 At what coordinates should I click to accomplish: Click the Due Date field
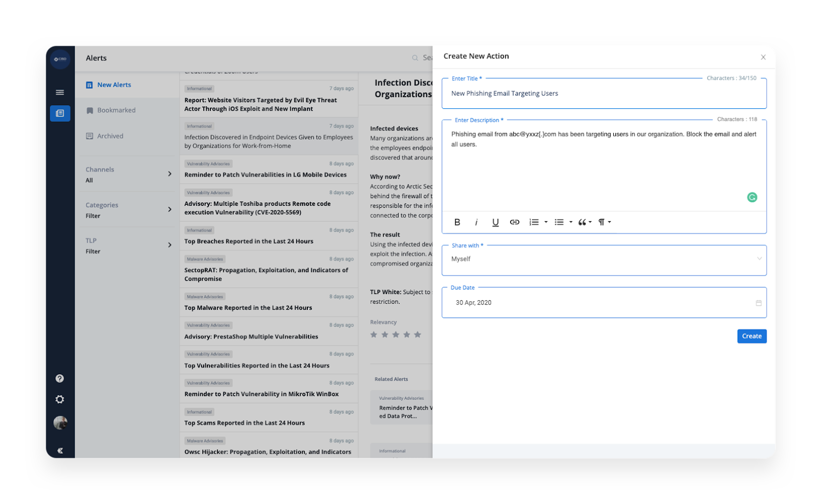pyautogui.click(x=604, y=303)
